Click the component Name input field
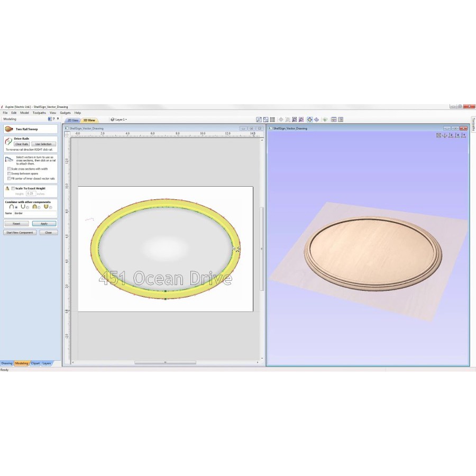 (x=34, y=213)
